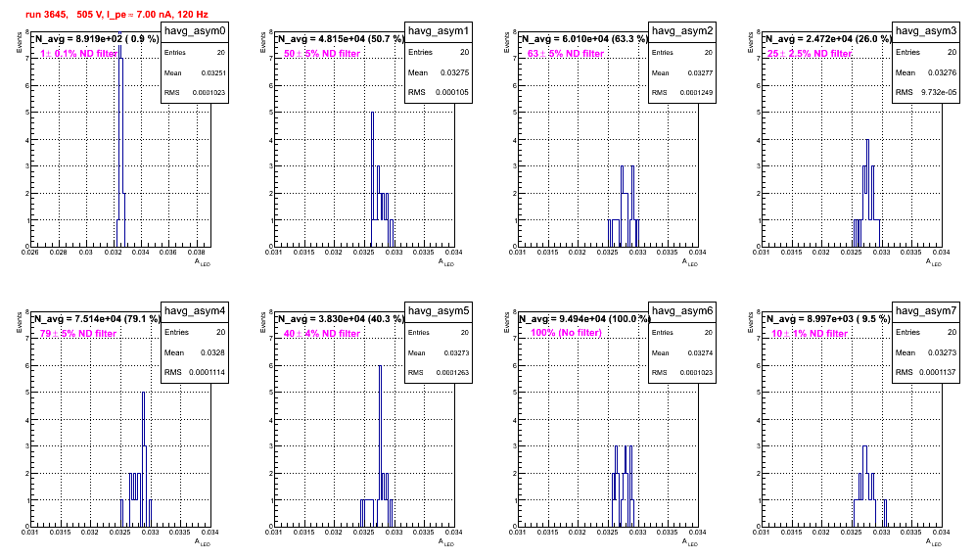Screen dimensions: 975x560
Task: Select the N_avg = 3.830e+04 label
Action: 340,318
